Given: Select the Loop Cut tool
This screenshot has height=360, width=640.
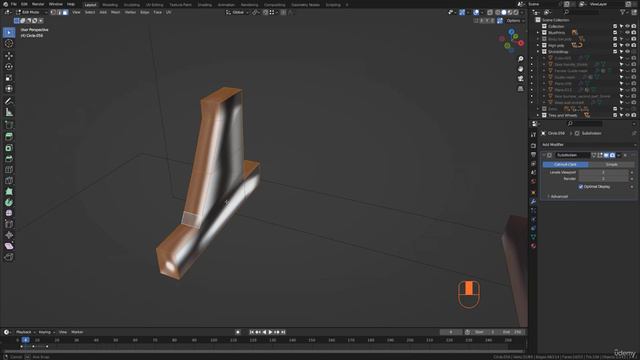Looking at the screenshot, I should pos(9,170).
